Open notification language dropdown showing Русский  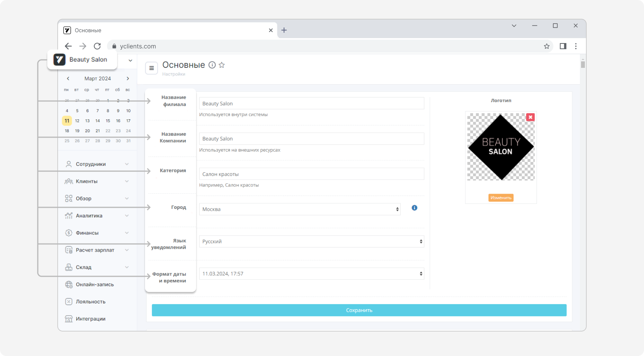coord(311,241)
